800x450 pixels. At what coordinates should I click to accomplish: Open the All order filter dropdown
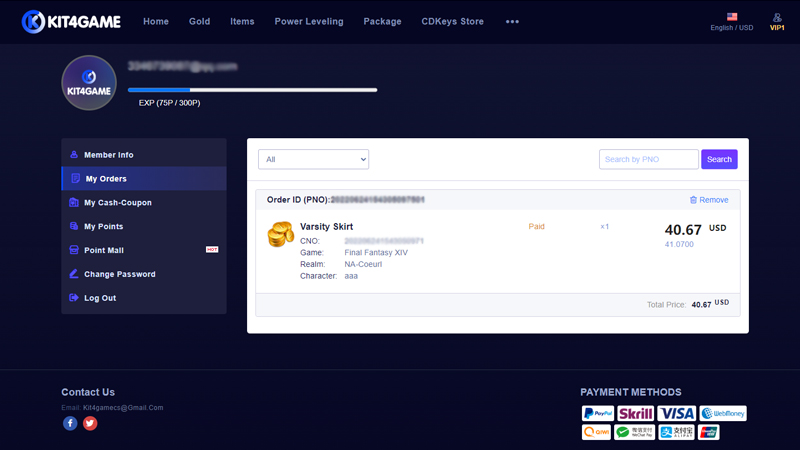(x=313, y=159)
